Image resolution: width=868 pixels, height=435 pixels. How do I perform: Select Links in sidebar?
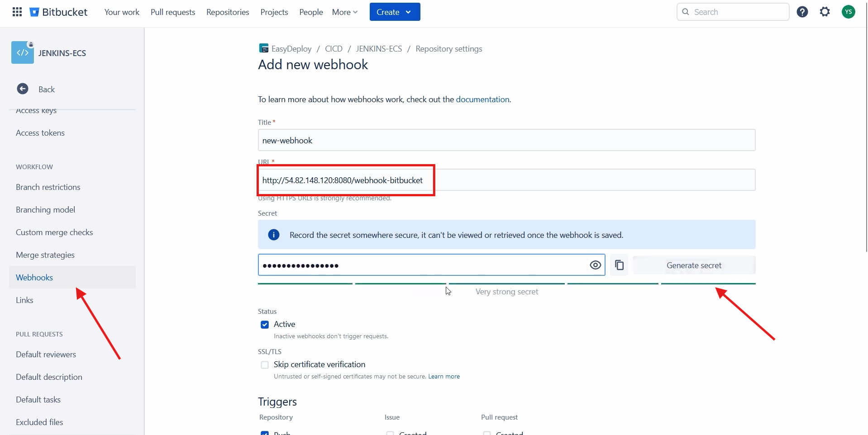pyautogui.click(x=72, y=300)
